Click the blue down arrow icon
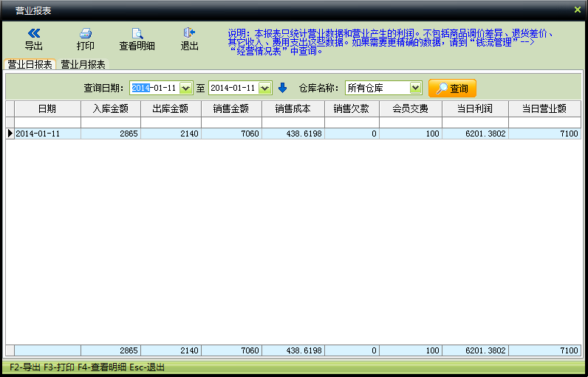 point(282,88)
